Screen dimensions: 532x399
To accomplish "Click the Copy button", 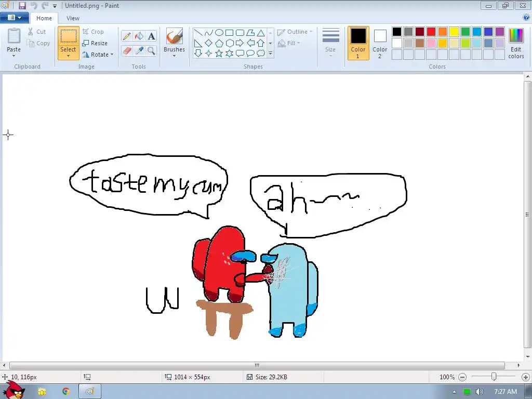I will [38, 44].
